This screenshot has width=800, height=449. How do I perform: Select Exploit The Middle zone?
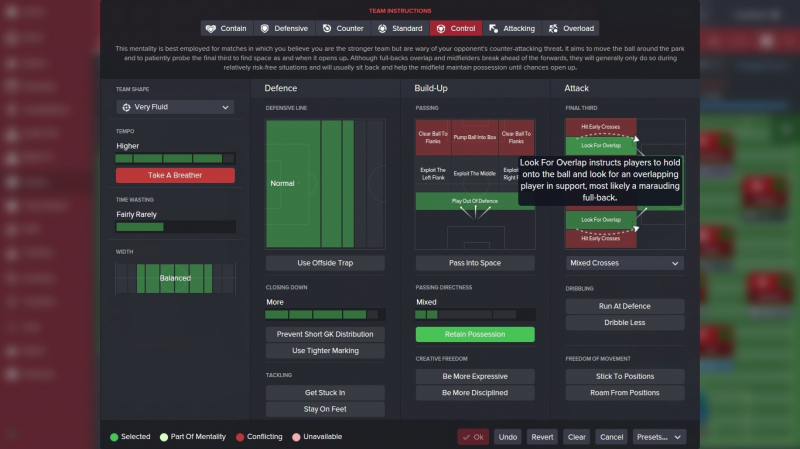[x=474, y=174]
